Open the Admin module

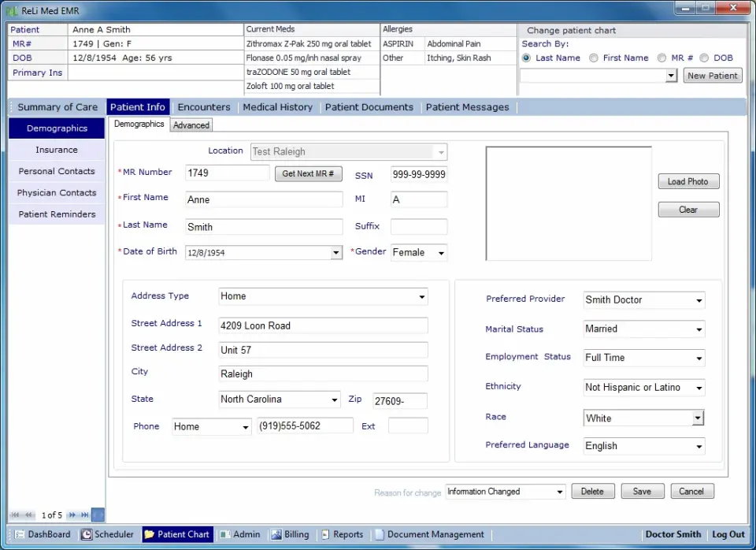pyautogui.click(x=240, y=534)
